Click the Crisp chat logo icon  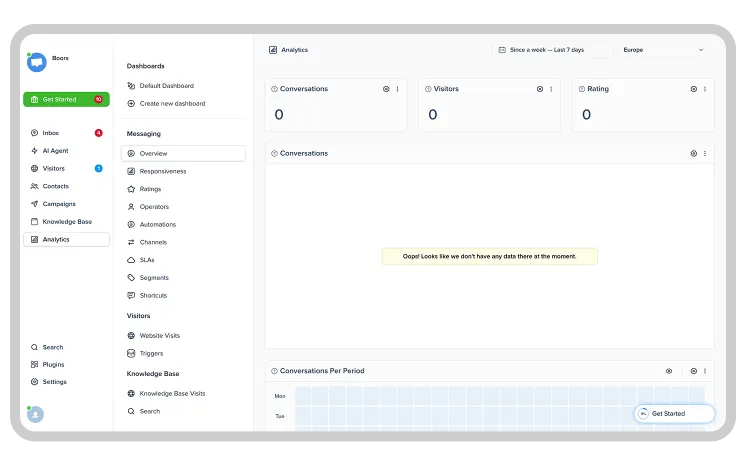point(37,62)
